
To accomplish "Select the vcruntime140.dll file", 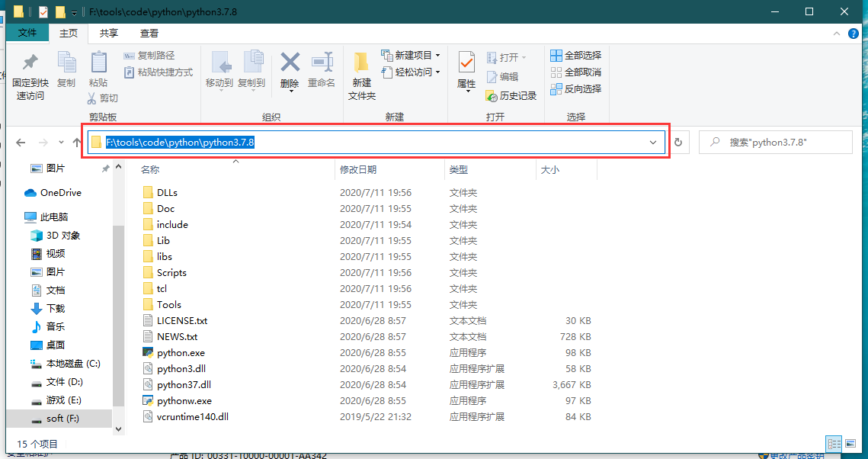I will click(193, 416).
